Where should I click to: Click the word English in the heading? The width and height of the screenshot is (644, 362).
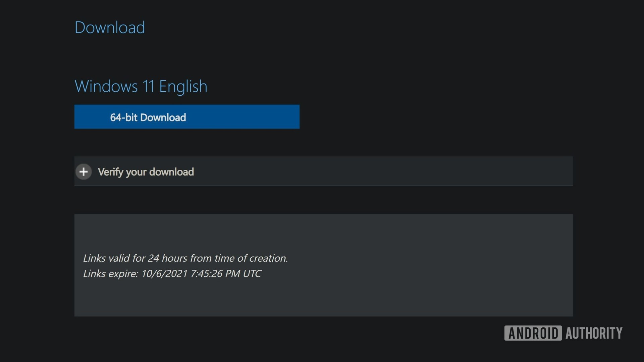coord(183,86)
